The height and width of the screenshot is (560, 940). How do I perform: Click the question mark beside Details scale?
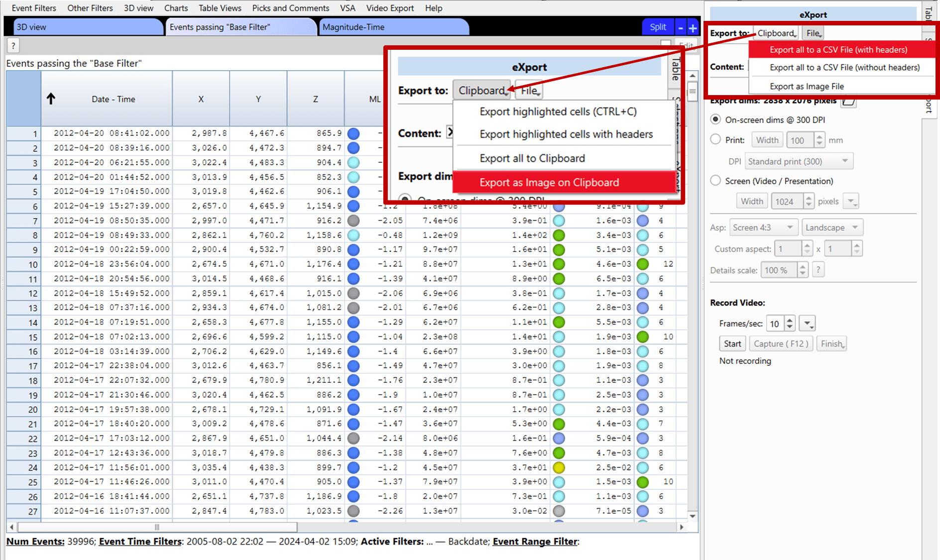(x=818, y=269)
